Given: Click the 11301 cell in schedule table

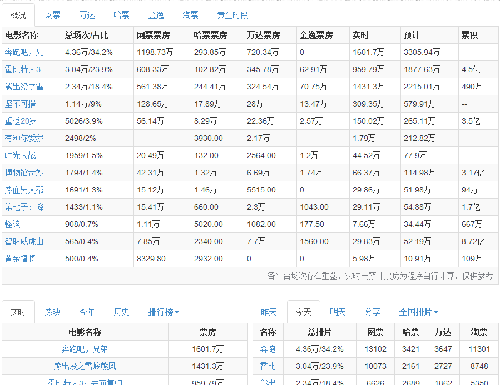Looking at the screenshot, I should point(479,349).
